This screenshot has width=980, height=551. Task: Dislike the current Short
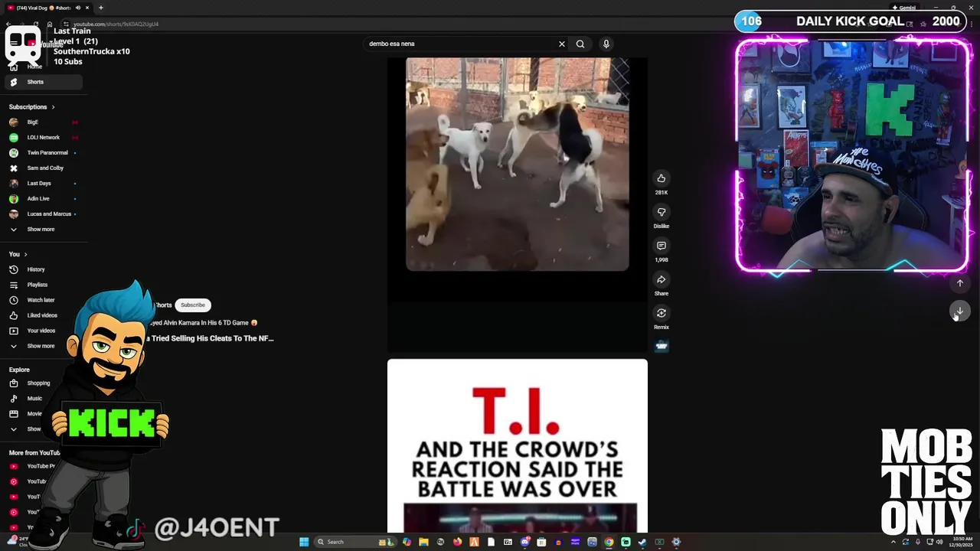click(x=661, y=212)
